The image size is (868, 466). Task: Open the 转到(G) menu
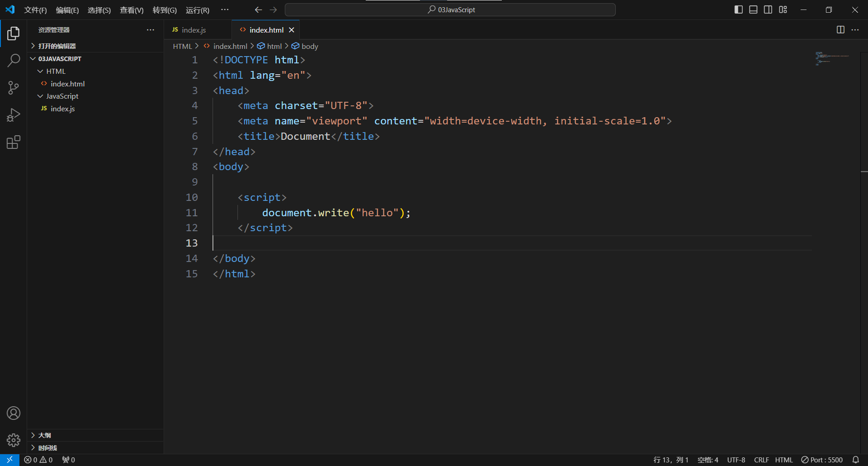click(x=165, y=10)
